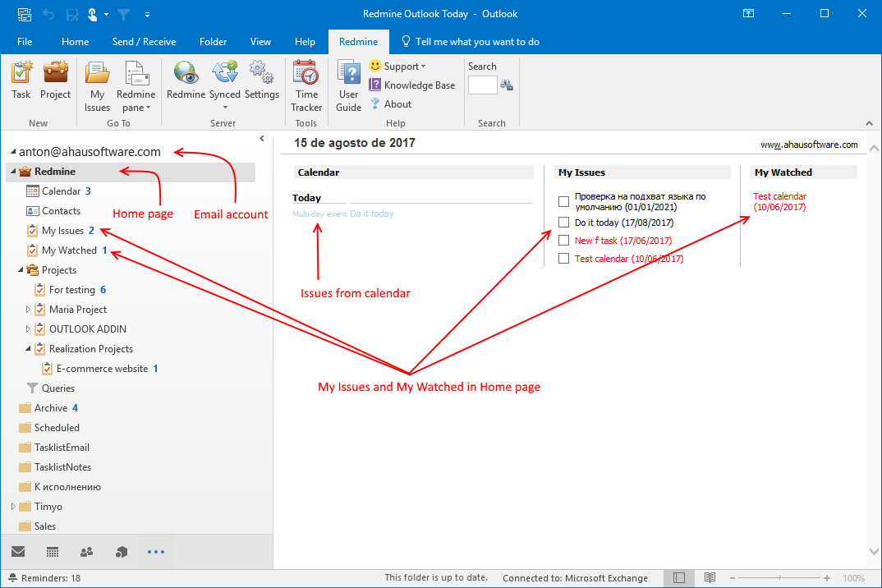Open Quick Access Toolbar customize dropdown
Image resolution: width=882 pixels, height=588 pixels.
[147, 14]
